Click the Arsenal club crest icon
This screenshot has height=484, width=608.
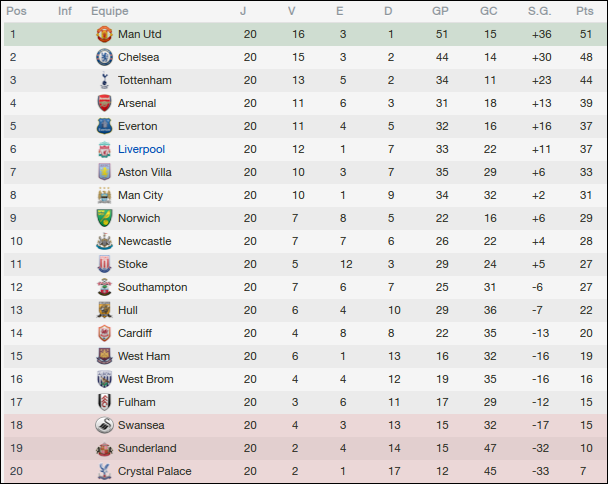click(x=104, y=103)
